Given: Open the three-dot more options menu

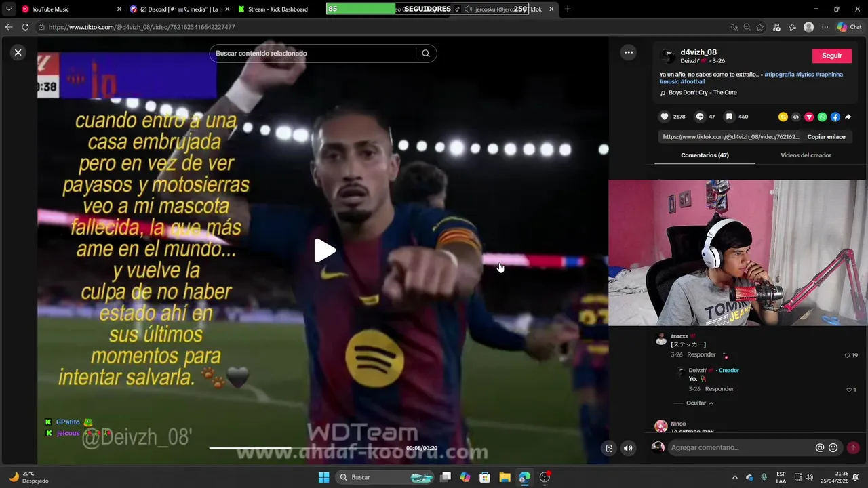Looking at the screenshot, I should click(x=629, y=52).
